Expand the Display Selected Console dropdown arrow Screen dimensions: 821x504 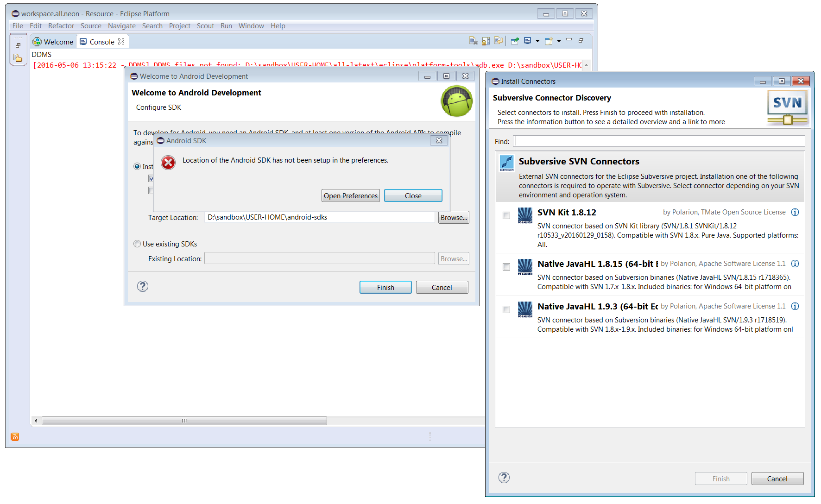(x=537, y=41)
